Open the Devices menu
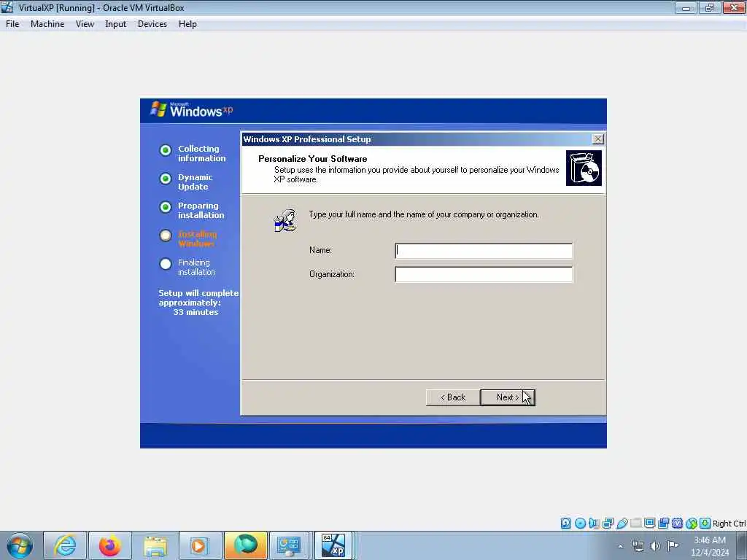The width and height of the screenshot is (747, 560). (x=152, y=24)
